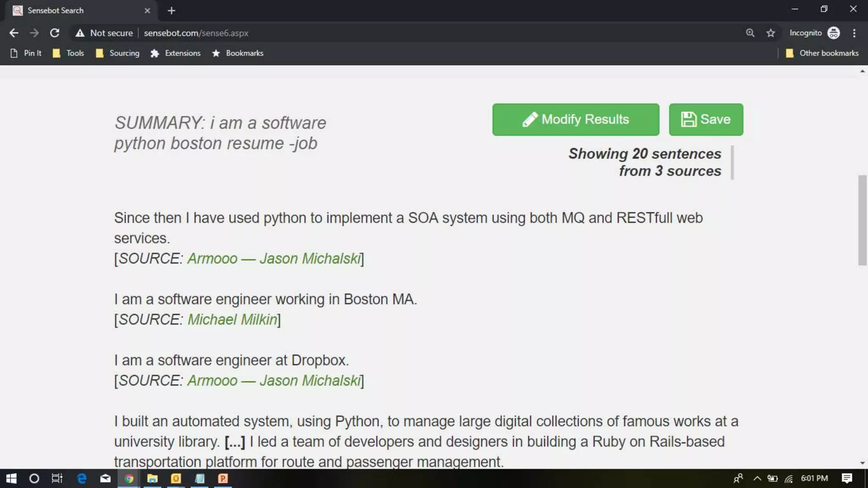Screen dimensions: 868x488
Task: Click the Not secure warning icon
Action: click(x=80, y=33)
